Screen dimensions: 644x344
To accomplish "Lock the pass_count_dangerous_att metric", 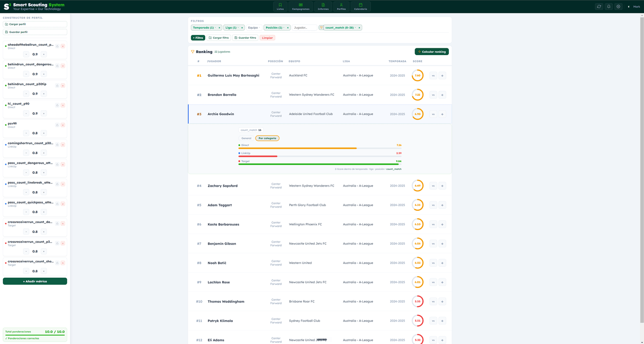I will (x=57, y=165).
